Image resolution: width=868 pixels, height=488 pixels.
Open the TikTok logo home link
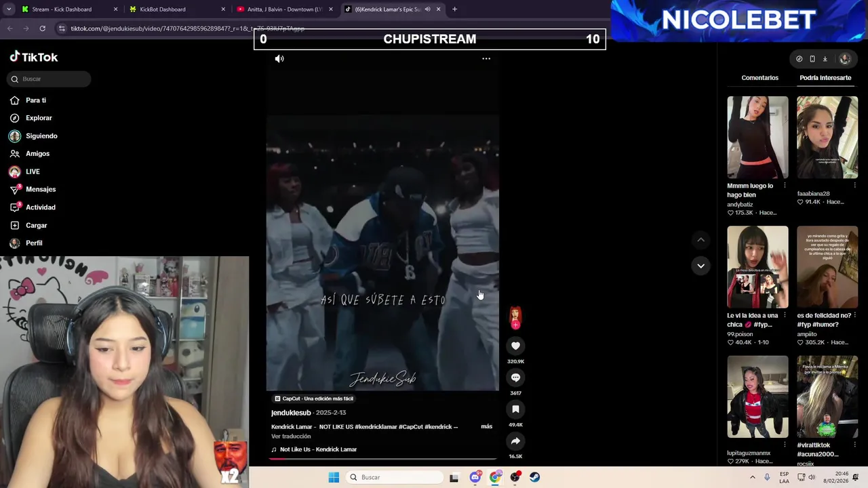pyautogui.click(x=34, y=57)
